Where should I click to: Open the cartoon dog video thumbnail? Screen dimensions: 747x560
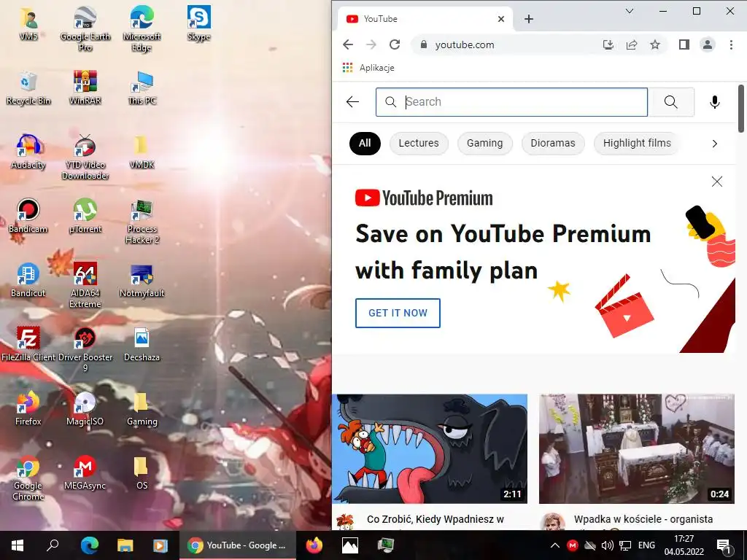pyautogui.click(x=430, y=448)
